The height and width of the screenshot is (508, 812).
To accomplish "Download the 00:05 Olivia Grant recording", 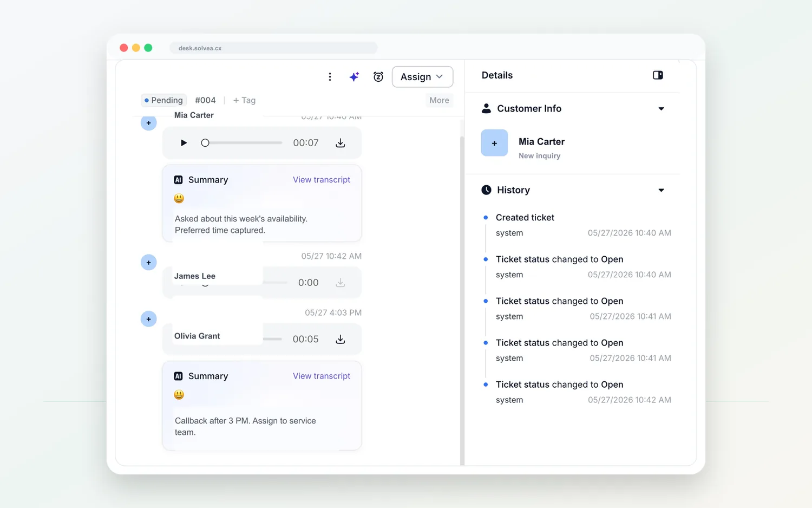I will pyautogui.click(x=340, y=339).
